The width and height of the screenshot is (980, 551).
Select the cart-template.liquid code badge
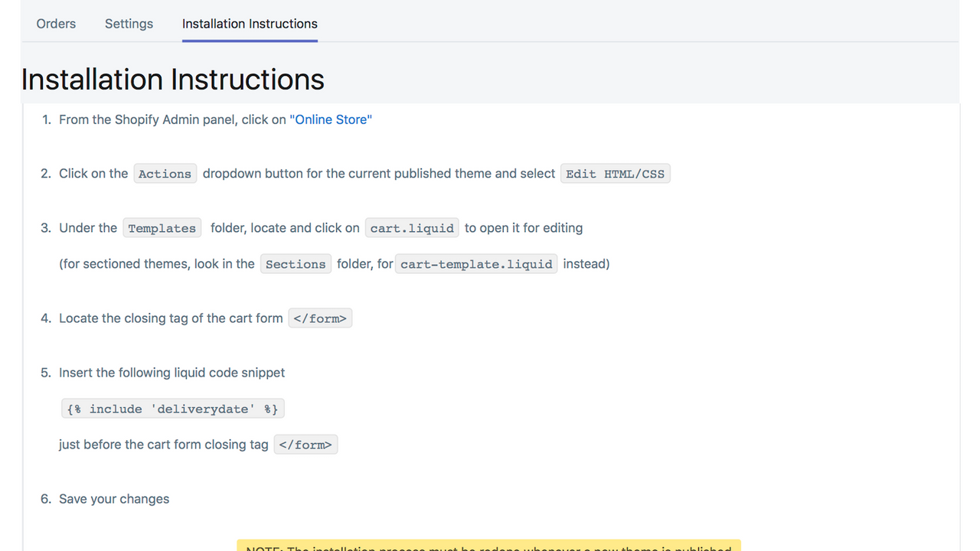(x=476, y=263)
